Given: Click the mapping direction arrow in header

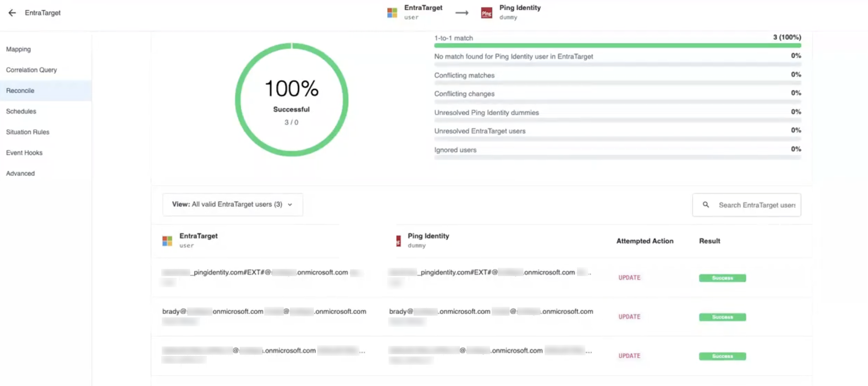Looking at the screenshot, I should click(462, 13).
